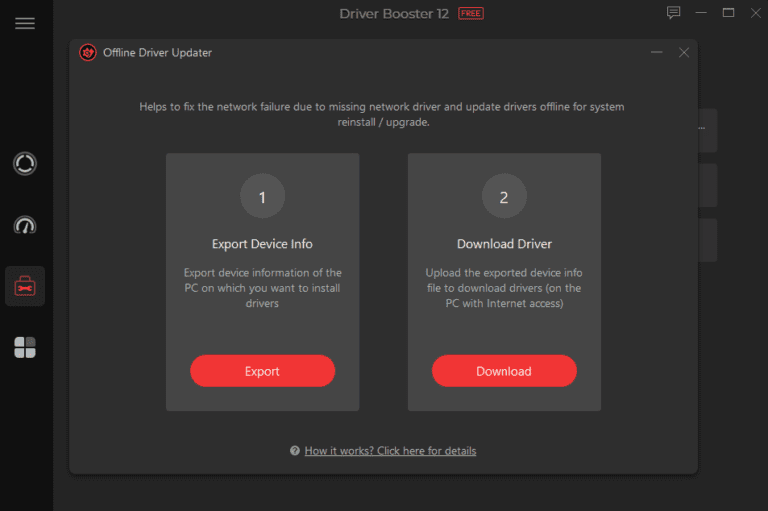
Task: Open the hamburger main menu
Action: tap(25, 24)
